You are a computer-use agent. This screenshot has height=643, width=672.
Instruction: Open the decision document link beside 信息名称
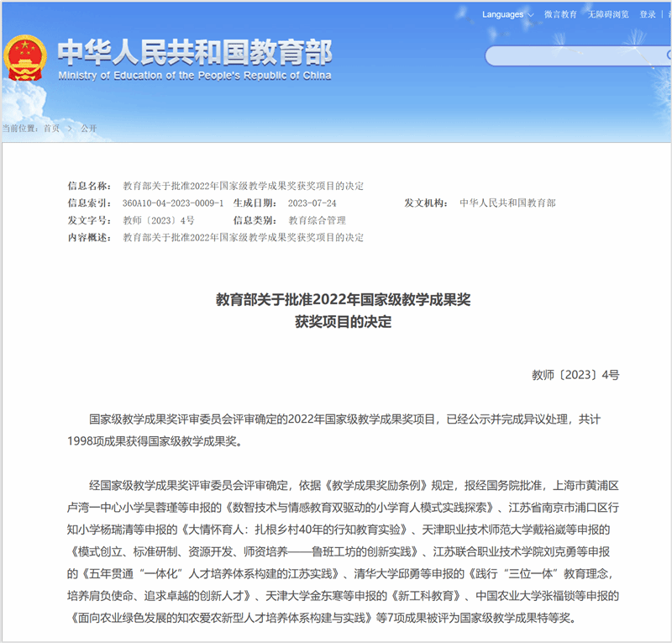tap(243, 187)
